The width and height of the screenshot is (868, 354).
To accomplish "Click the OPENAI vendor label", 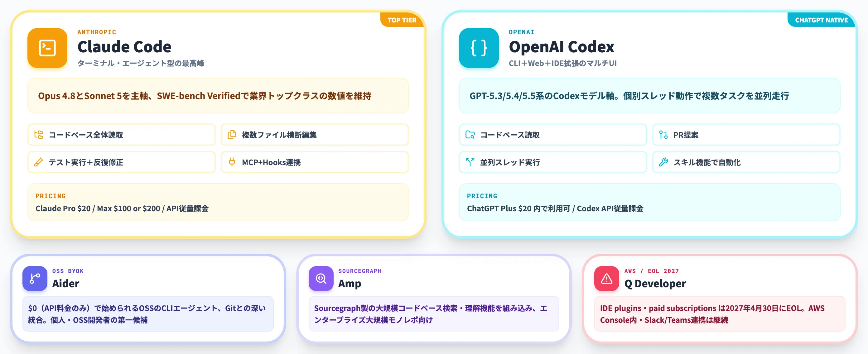I will point(521,32).
